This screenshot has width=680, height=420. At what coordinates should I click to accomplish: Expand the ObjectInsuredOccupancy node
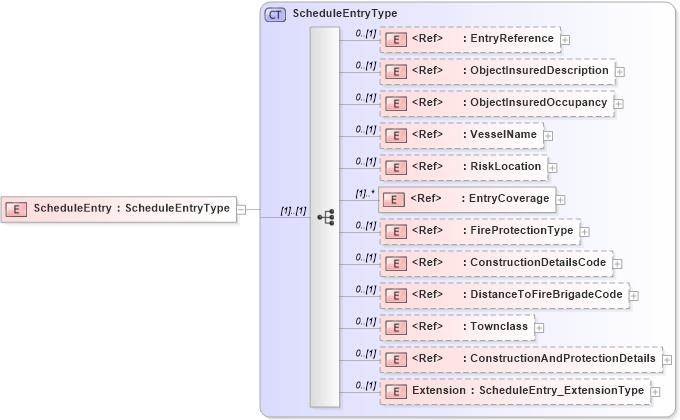(619, 104)
